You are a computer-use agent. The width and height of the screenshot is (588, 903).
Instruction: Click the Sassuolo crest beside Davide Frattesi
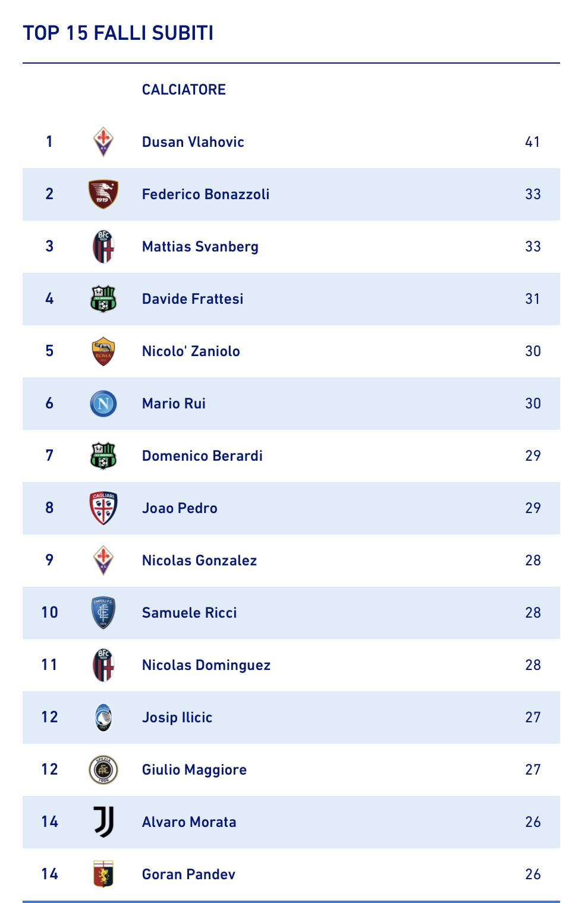(x=103, y=299)
